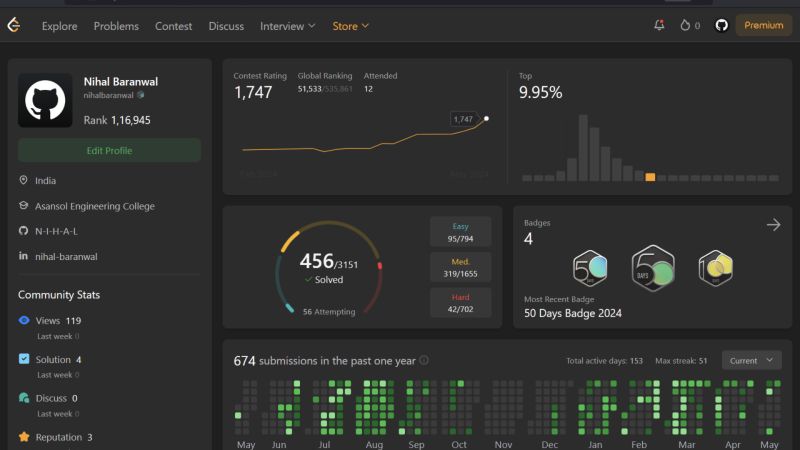
Task: Click the Reputation star icon
Action: pyautogui.click(x=24, y=437)
